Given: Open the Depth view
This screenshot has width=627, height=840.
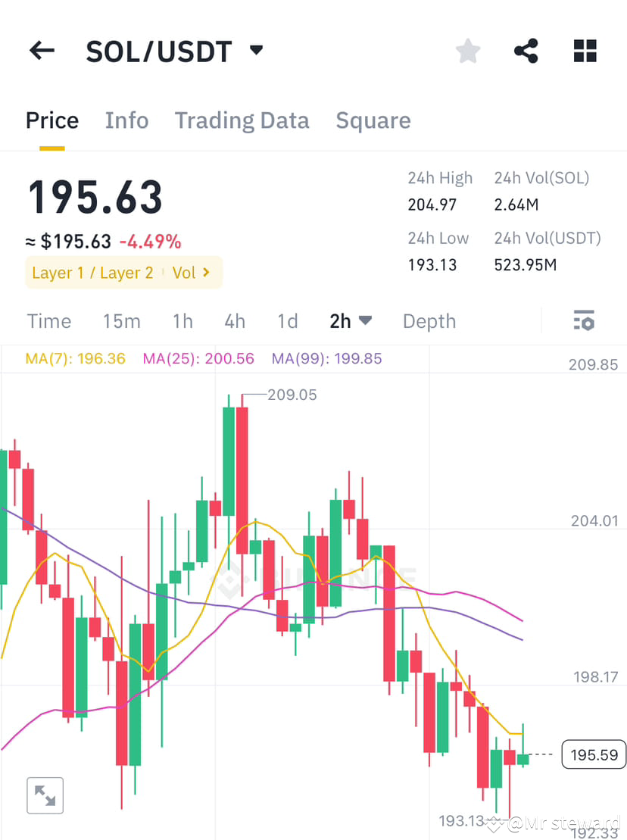Looking at the screenshot, I should click(429, 321).
